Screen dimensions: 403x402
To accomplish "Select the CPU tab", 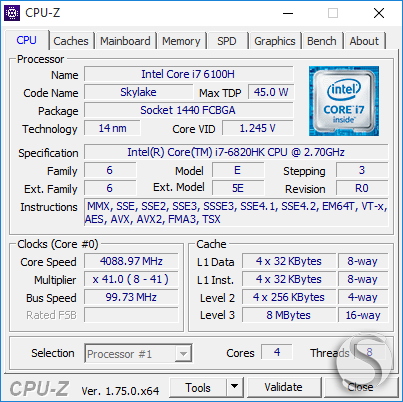I will [27, 40].
